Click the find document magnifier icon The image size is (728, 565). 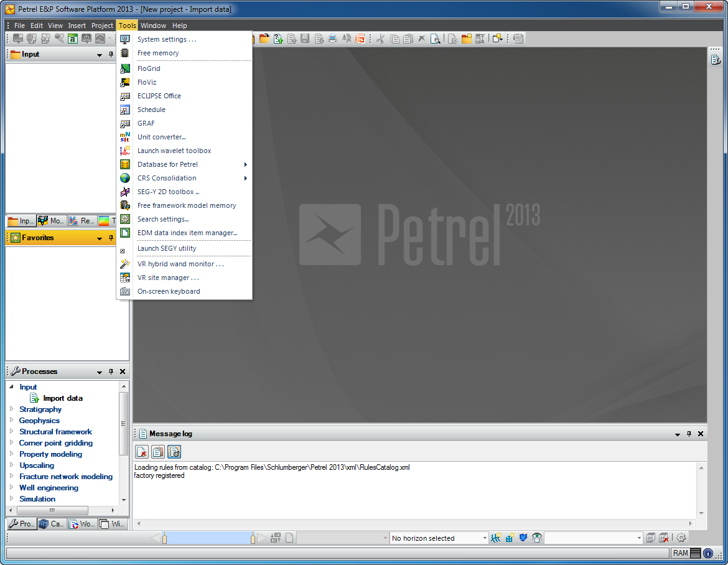[x=435, y=39]
